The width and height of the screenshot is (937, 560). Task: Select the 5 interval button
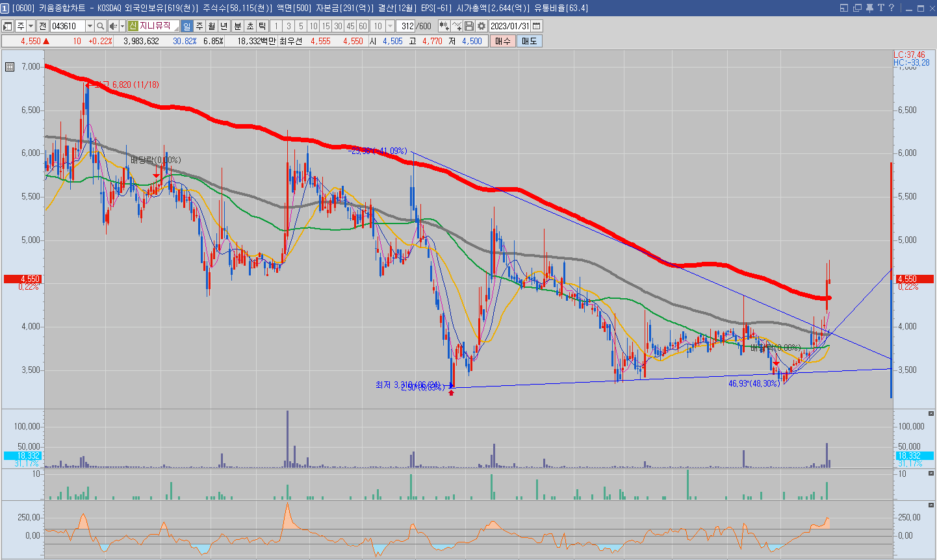coord(301,26)
